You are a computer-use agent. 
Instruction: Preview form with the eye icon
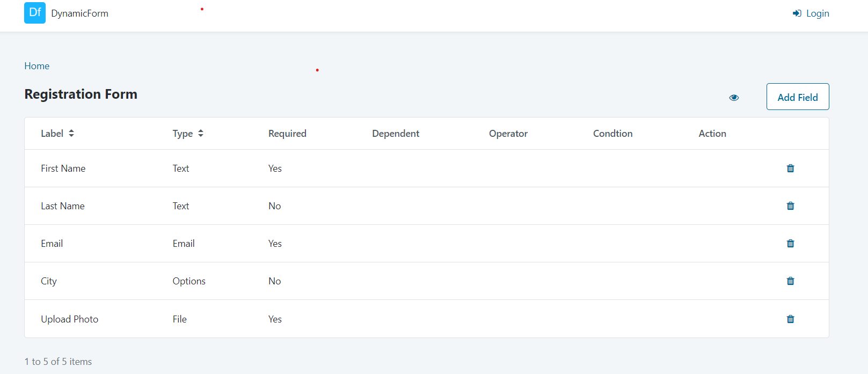734,98
